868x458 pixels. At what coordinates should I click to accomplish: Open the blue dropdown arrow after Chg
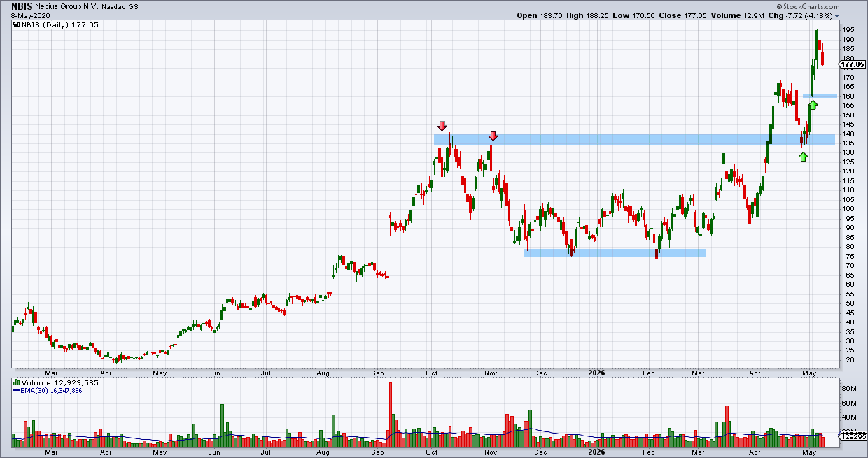[x=836, y=16]
